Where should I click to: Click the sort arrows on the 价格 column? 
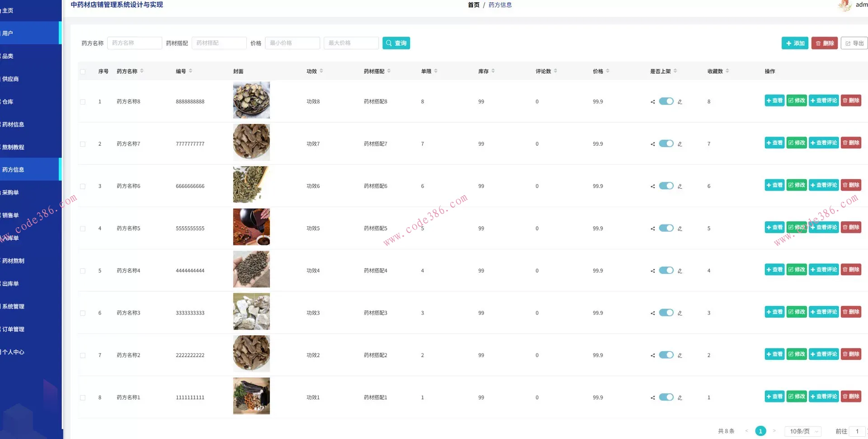click(x=609, y=71)
